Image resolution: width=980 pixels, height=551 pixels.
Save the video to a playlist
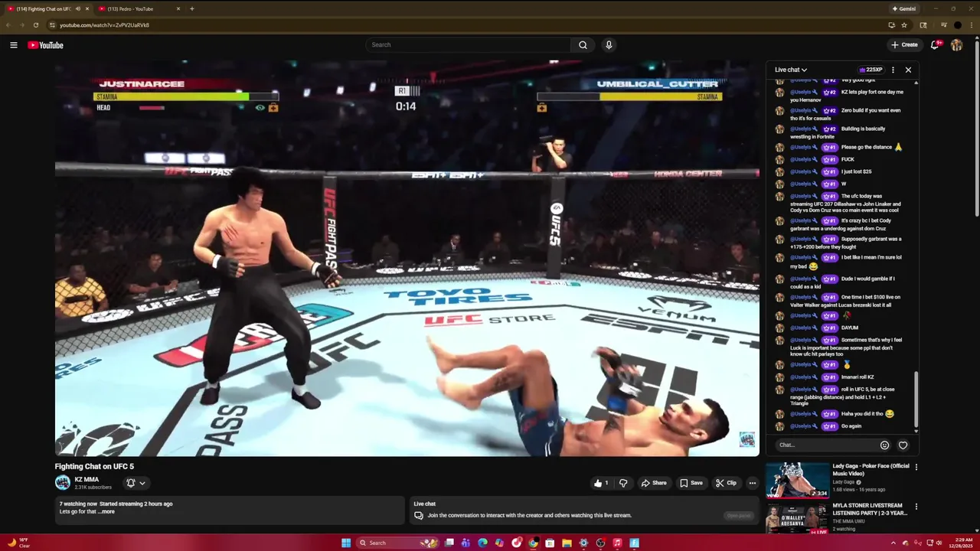click(691, 483)
